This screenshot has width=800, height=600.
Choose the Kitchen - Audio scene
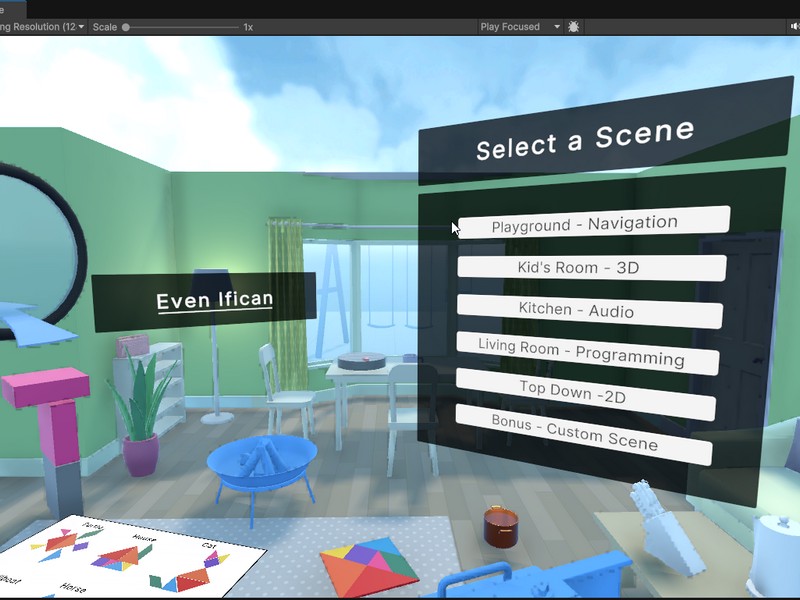589,311
